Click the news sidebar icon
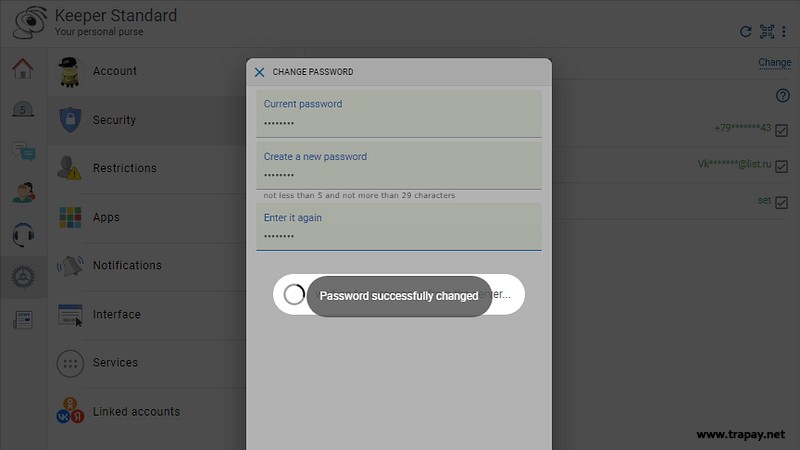This screenshot has width=800, height=450. pyautogui.click(x=22, y=320)
